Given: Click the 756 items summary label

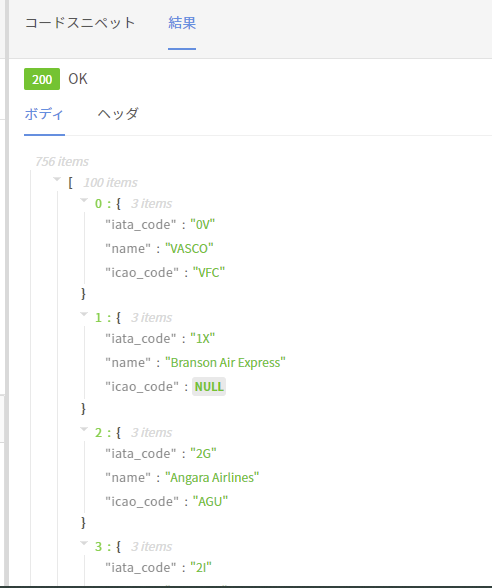Looking at the screenshot, I should pos(62,162).
